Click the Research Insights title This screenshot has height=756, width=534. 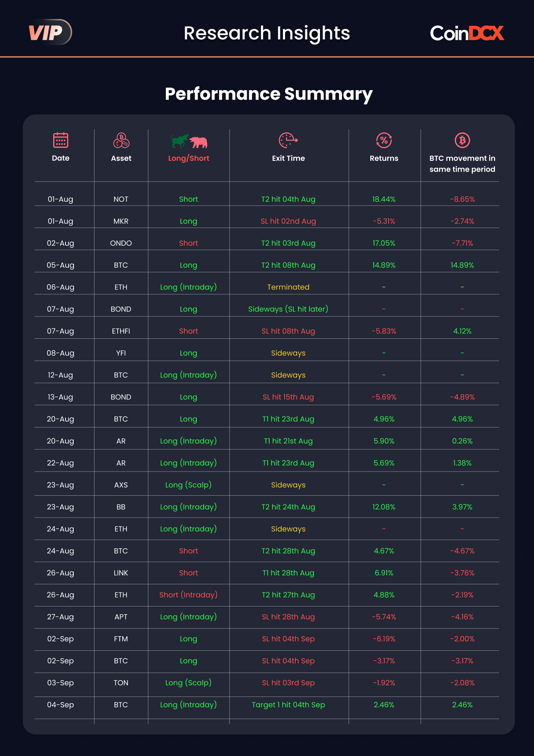267,33
